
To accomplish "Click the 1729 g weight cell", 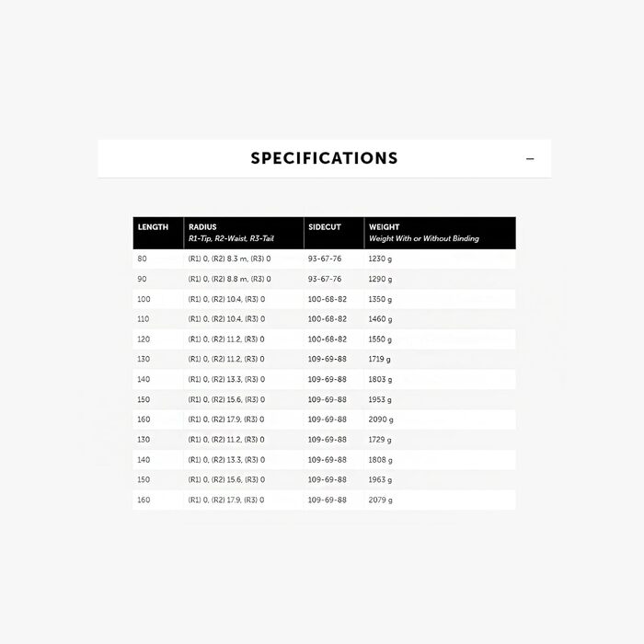I will click(380, 440).
